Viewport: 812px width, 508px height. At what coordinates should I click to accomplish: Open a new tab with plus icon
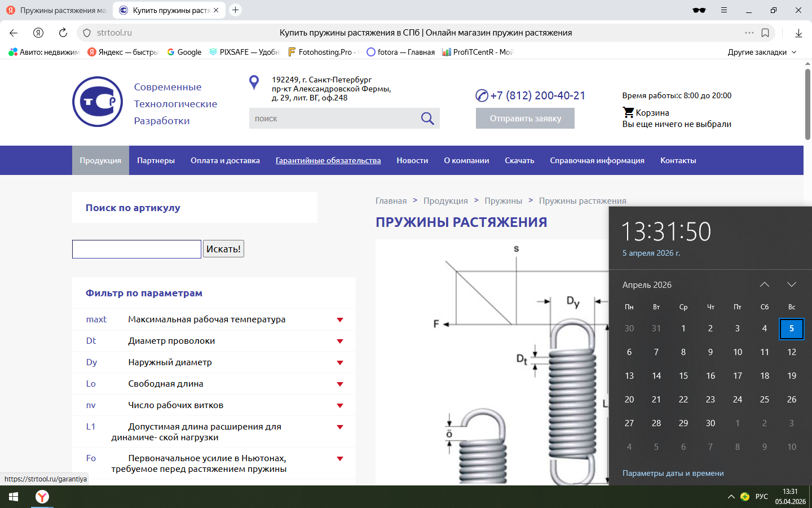(x=236, y=10)
